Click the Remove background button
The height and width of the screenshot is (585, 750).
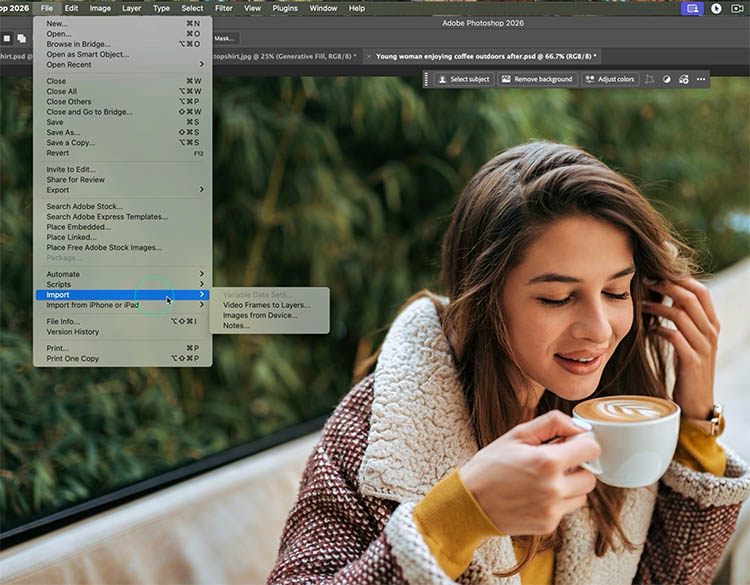point(537,79)
